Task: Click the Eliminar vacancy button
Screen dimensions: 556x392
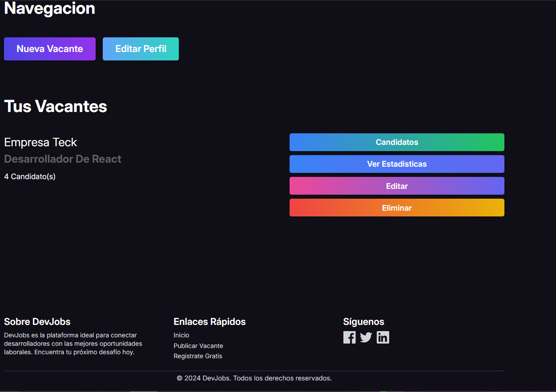Action: coord(397,208)
